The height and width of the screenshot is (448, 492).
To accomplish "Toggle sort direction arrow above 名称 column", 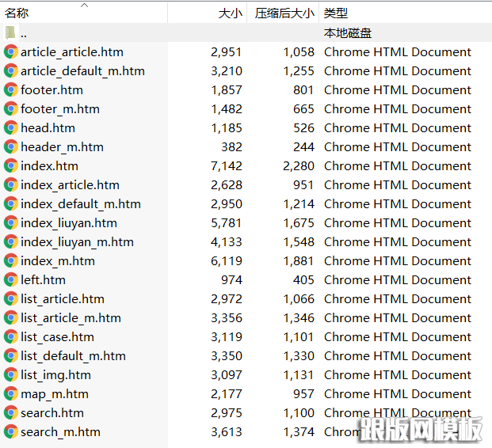I will 84,5.
